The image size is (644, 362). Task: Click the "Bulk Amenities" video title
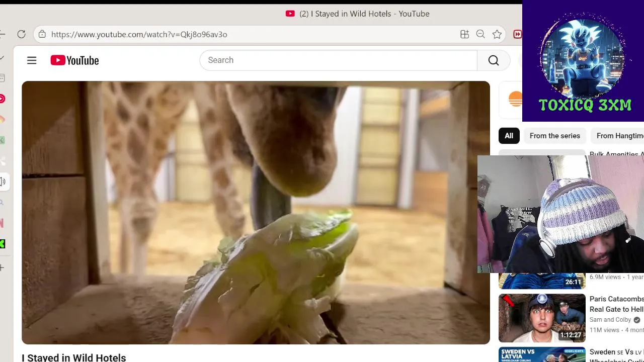[617, 154]
